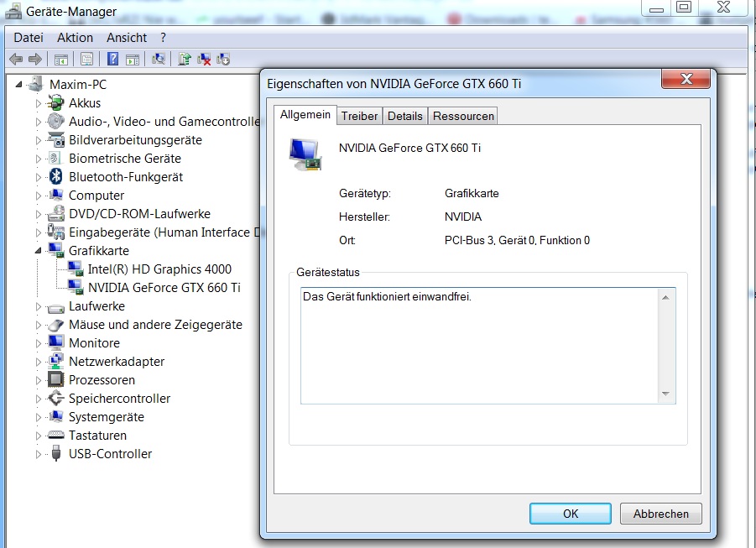Click the Disable device down-arrow icon

223,60
